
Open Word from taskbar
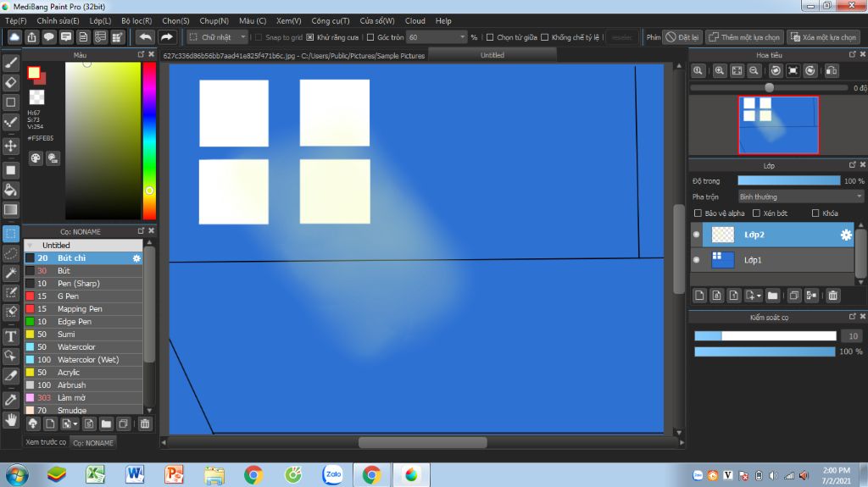click(x=135, y=474)
